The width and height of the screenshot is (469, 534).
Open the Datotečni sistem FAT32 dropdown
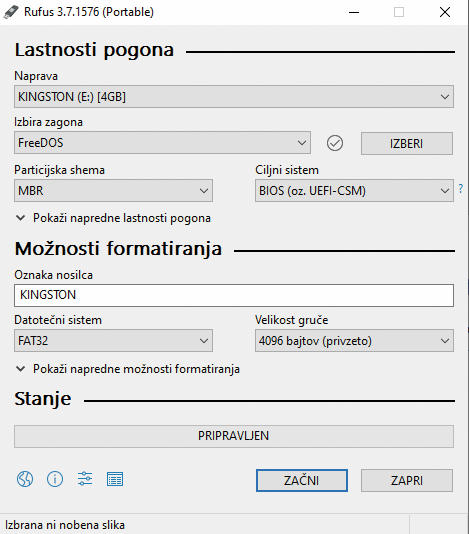pyautogui.click(x=113, y=341)
